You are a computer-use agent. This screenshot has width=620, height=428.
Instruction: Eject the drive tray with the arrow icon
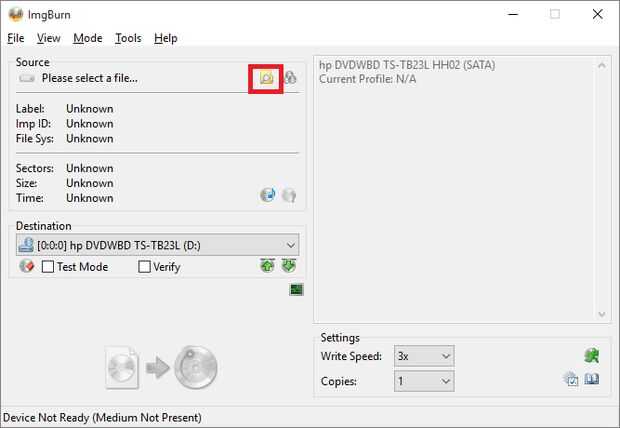(x=289, y=265)
